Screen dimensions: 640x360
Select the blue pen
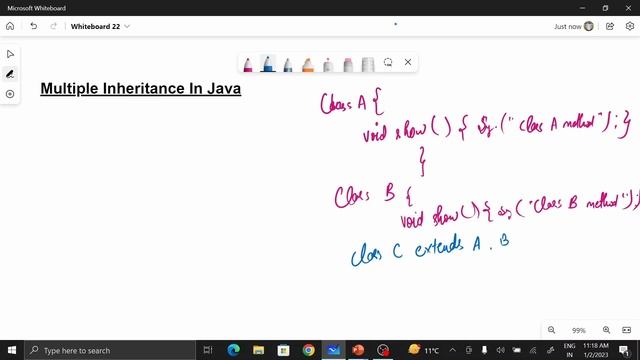[268, 64]
